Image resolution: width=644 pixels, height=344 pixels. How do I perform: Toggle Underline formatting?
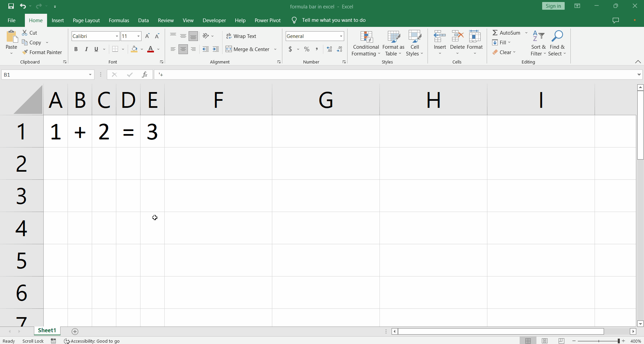tap(95, 49)
